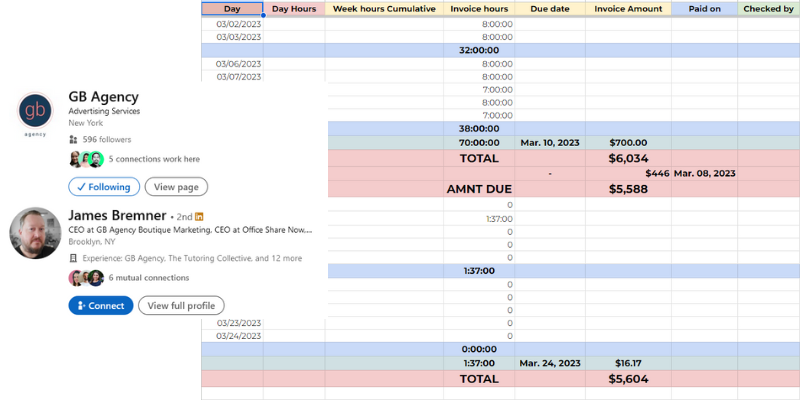The width and height of the screenshot is (800, 400).
Task: Click the 03/02/2023 date cell
Action: [x=232, y=24]
